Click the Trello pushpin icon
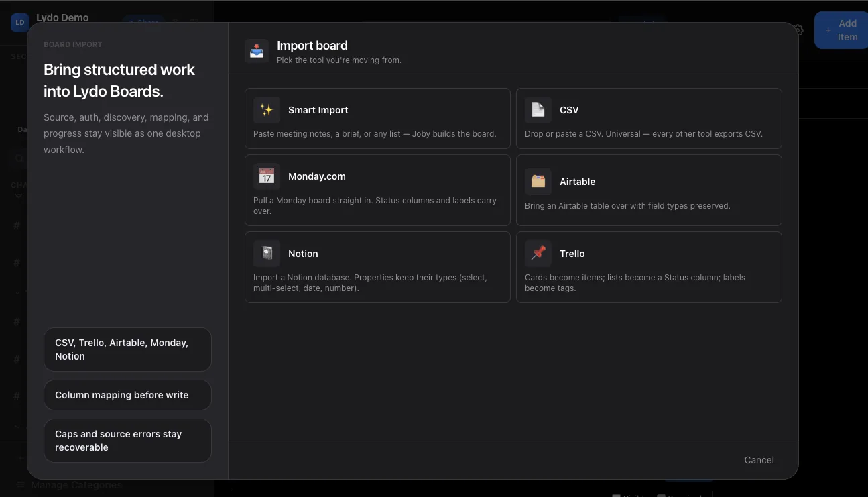 (538, 254)
